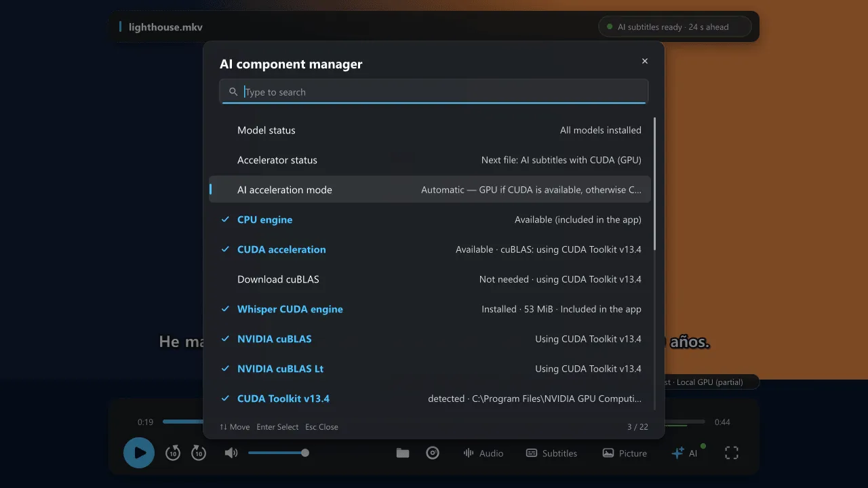The width and height of the screenshot is (868, 488).
Task: Click the disc icon in player bar
Action: [x=433, y=453]
